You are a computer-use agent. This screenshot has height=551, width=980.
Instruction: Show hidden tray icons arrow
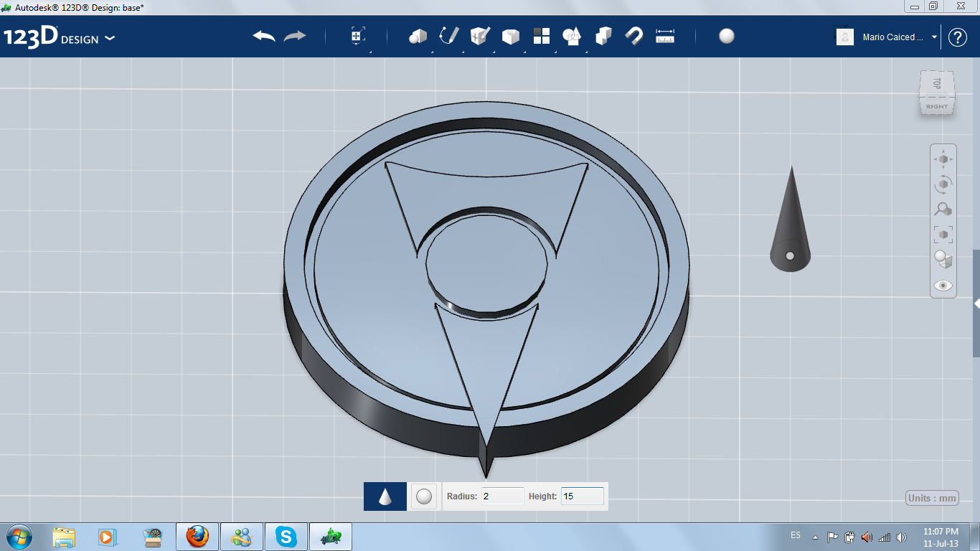click(815, 537)
